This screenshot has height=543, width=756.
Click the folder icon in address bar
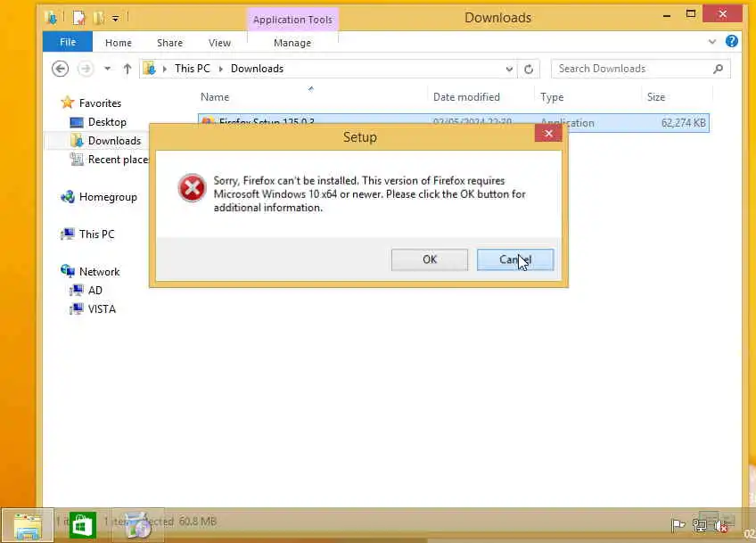[150, 69]
